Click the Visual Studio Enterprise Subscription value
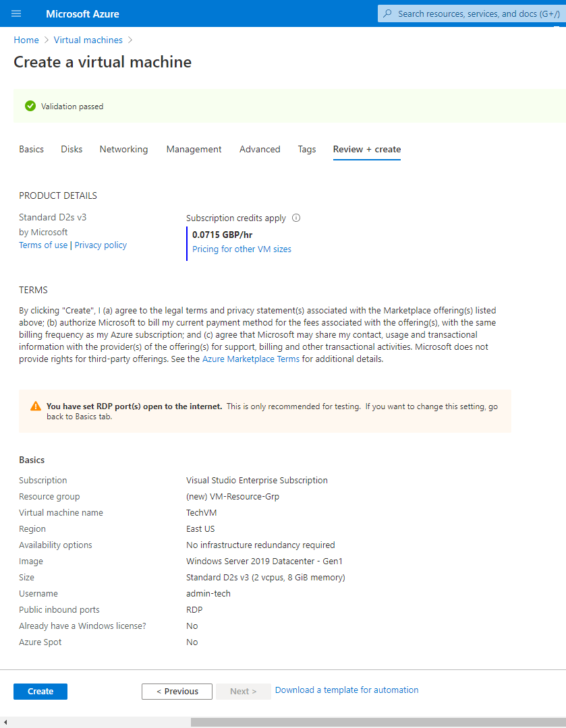566x728 pixels. click(x=257, y=480)
